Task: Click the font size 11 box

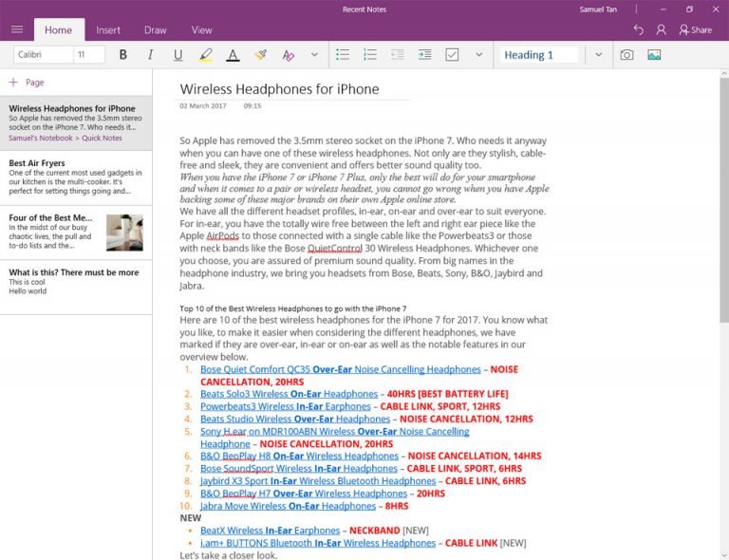Action: click(x=89, y=55)
